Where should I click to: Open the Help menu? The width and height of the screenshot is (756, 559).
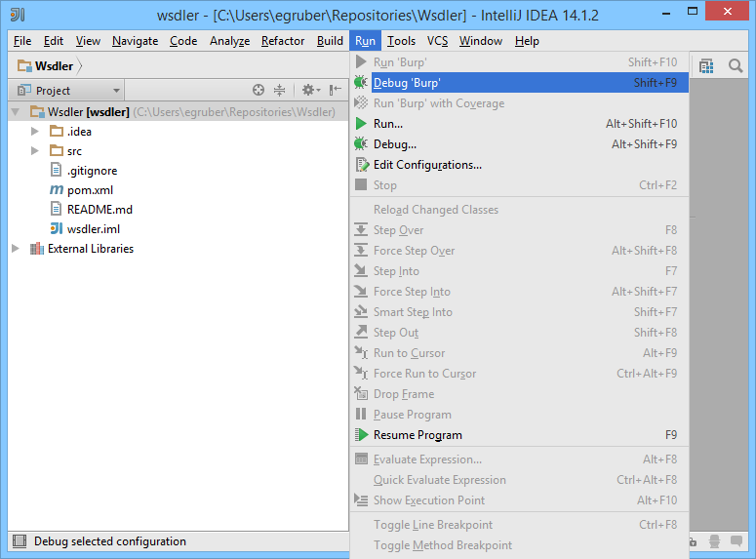coord(527,41)
